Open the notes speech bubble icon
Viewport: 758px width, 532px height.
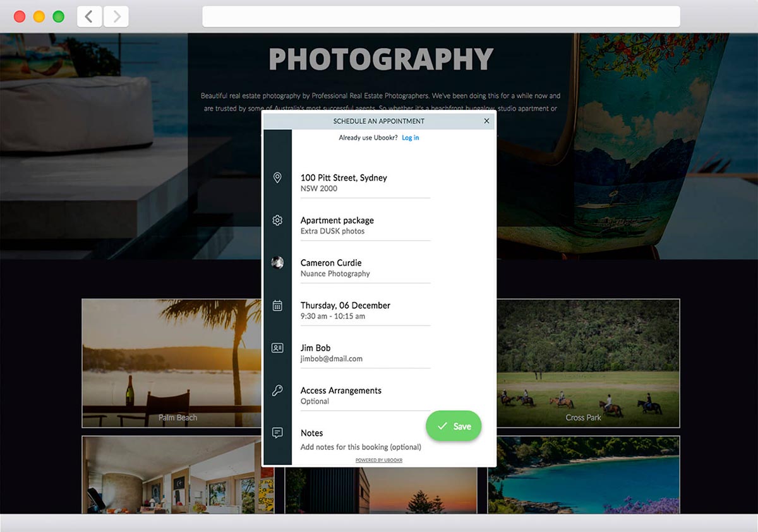pos(277,432)
